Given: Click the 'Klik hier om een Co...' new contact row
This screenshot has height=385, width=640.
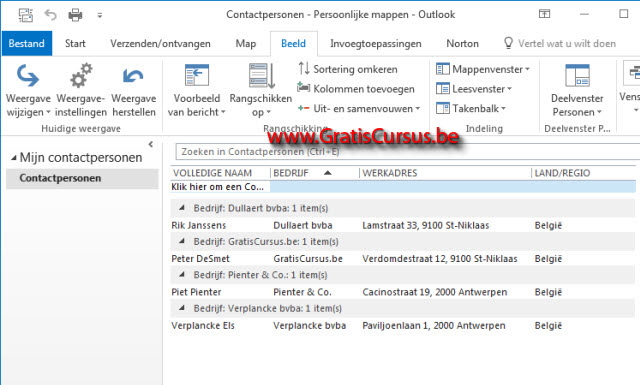Looking at the screenshot, I should 402,187.
